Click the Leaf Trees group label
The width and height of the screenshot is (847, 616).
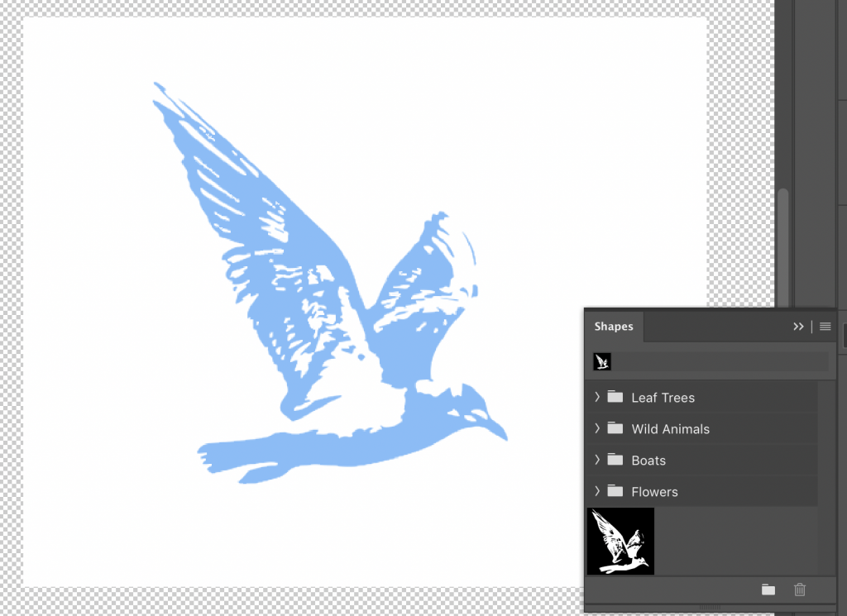663,398
